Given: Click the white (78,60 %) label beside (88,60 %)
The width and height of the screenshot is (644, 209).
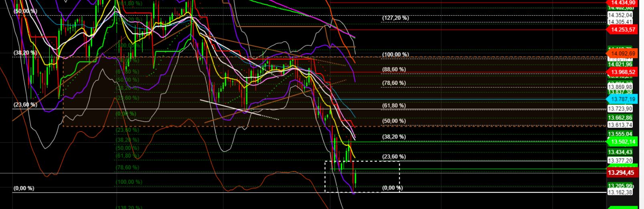Looking at the screenshot, I should (394, 83).
